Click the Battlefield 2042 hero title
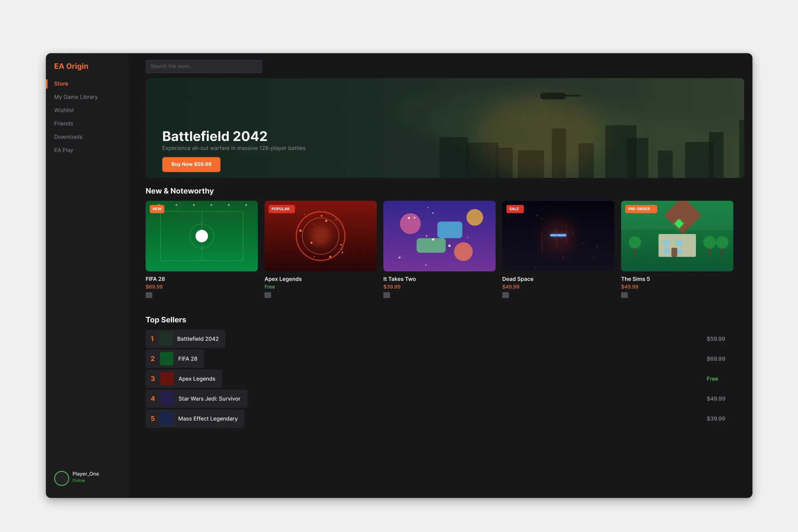Image resolution: width=798 pixels, height=532 pixels. click(x=215, y=136)
